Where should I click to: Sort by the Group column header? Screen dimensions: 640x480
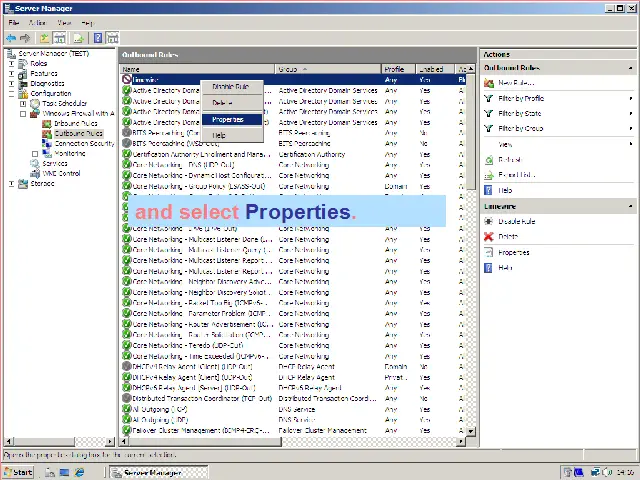[328, 69]
